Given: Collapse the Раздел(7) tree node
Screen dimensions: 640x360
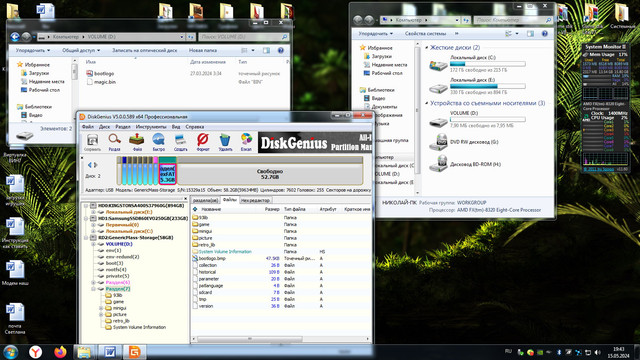Looking at the screenshot, I should (x=93, y=289).
